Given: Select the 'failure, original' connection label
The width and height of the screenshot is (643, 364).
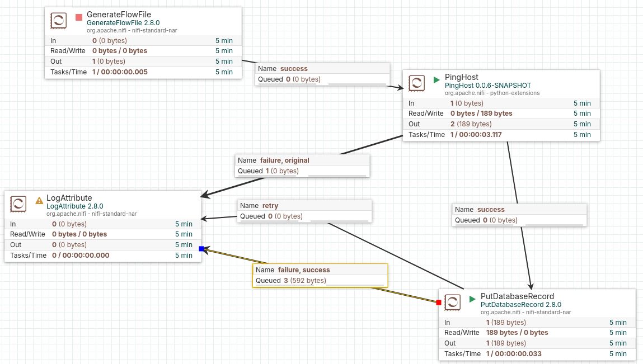Looking at the screenshot, I should [x=302, y=166].
